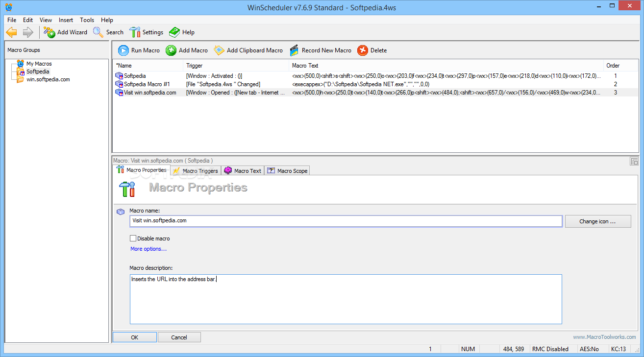The width and height of the screenshot is (644, 357).
Task: Click the icon of Visit win.softpedia.com row
Action: pyautogui.click(x=119, y=93)
